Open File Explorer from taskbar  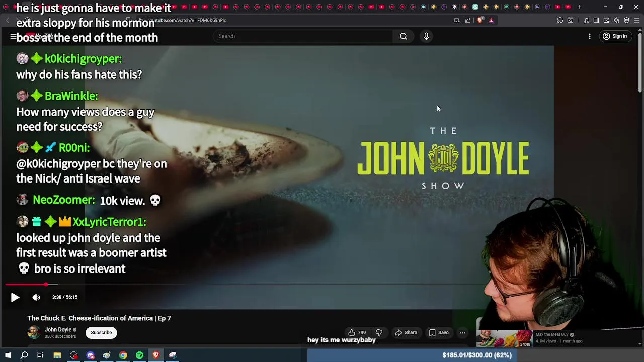(57, 355)
